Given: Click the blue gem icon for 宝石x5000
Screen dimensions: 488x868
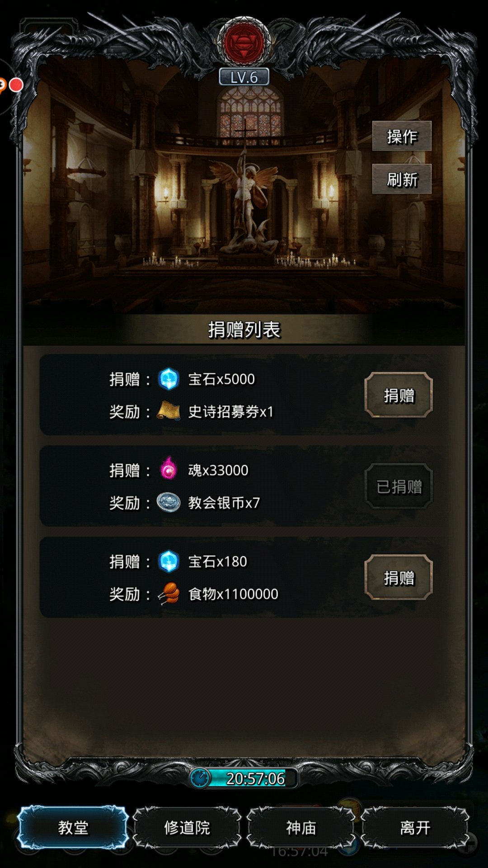Looking at the screenshot, I should (169, 379).
